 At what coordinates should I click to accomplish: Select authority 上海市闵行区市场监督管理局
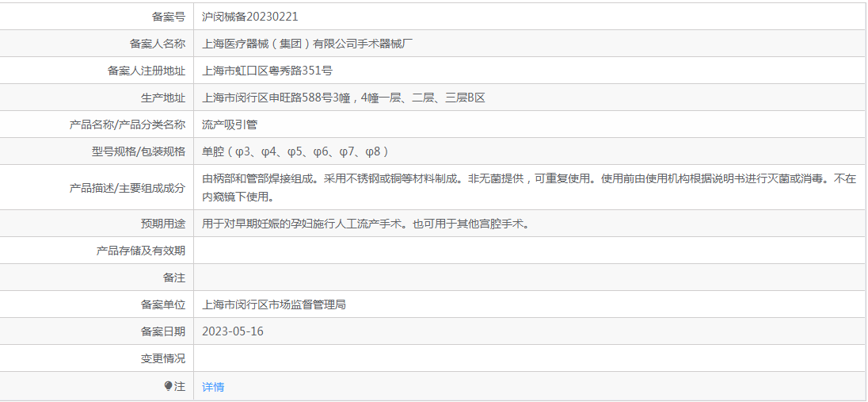click(274, 304)
